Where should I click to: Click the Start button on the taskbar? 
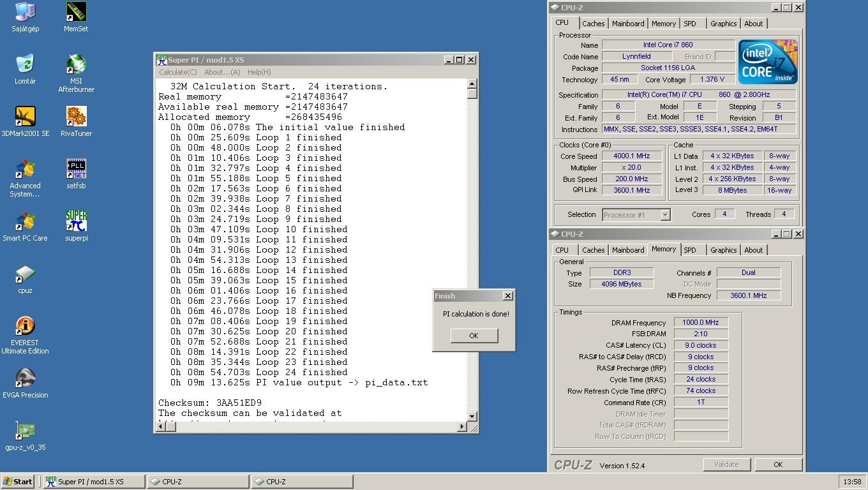coord(18,482)
